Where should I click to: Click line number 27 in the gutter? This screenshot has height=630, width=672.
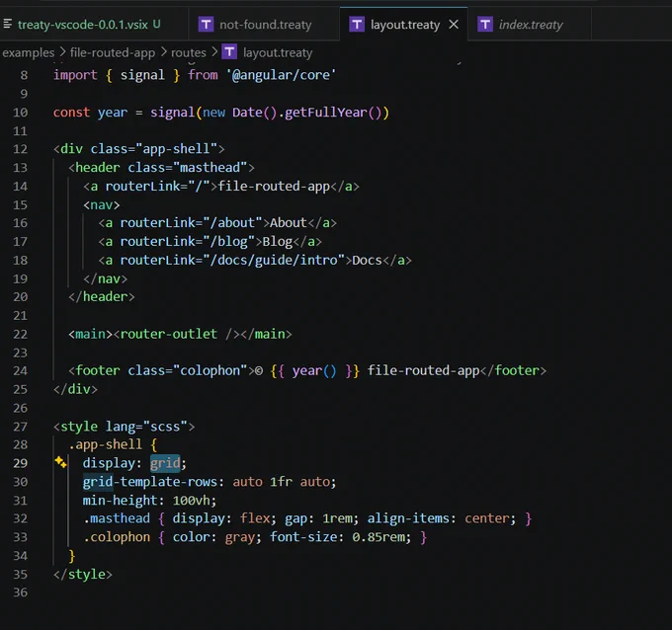point(20,427)
